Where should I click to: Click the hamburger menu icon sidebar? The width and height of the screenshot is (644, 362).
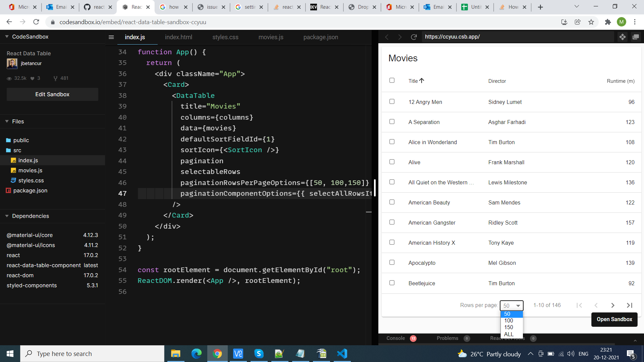tap(111, 37)
